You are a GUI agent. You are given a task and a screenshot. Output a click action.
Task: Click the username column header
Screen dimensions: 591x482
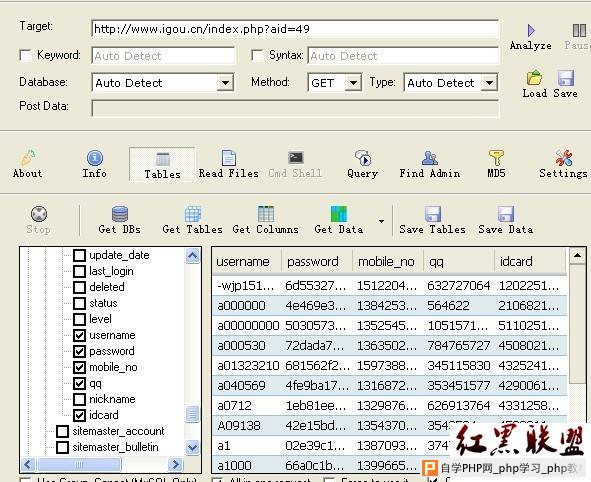247,261
